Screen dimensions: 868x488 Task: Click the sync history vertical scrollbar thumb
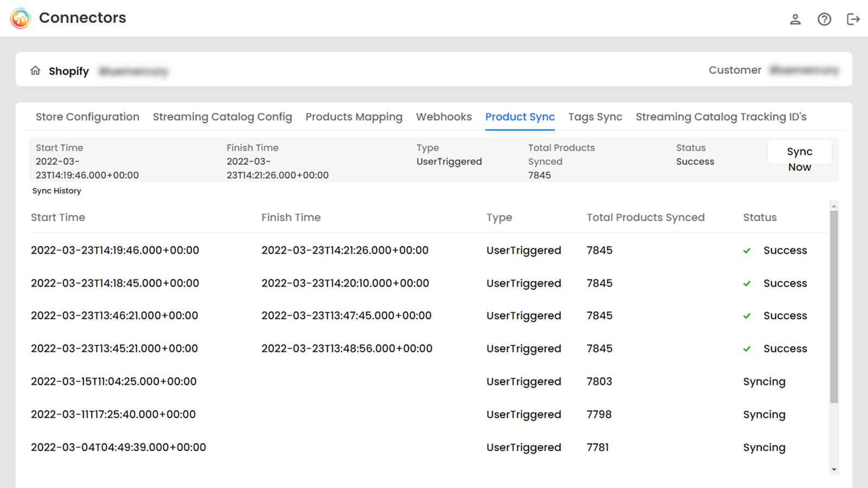834,307
